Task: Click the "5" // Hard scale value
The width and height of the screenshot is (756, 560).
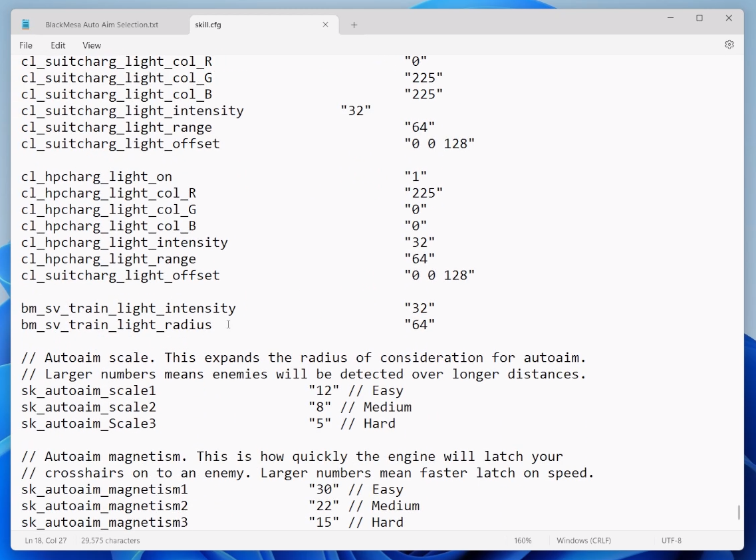Action: [x=352, y=424]
